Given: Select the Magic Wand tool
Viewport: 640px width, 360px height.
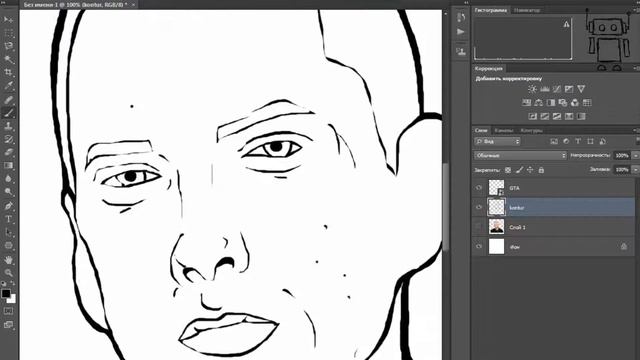Looking at the screenshot, I should [x=8, y=60].
